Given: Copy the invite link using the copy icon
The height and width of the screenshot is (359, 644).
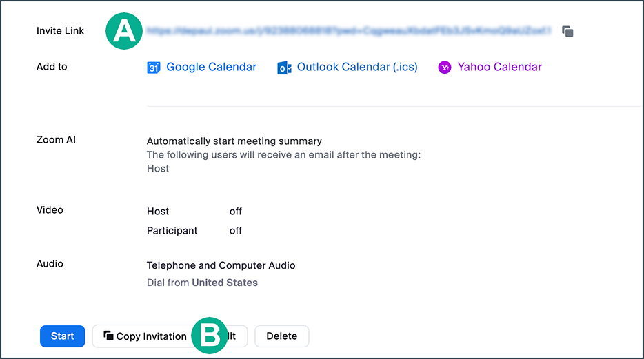Looking at the screenshot, I should point(567,31).
